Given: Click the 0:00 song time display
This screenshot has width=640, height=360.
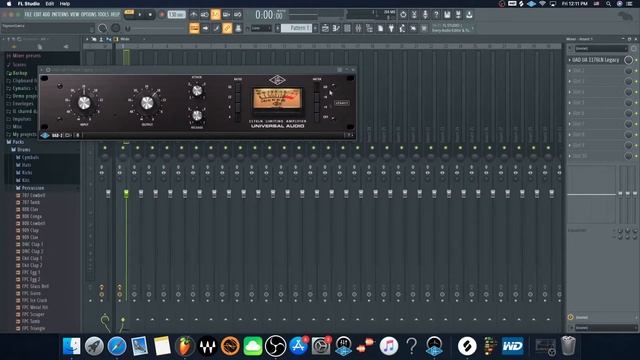Looking at the screenshot, I should click(269, 15).
